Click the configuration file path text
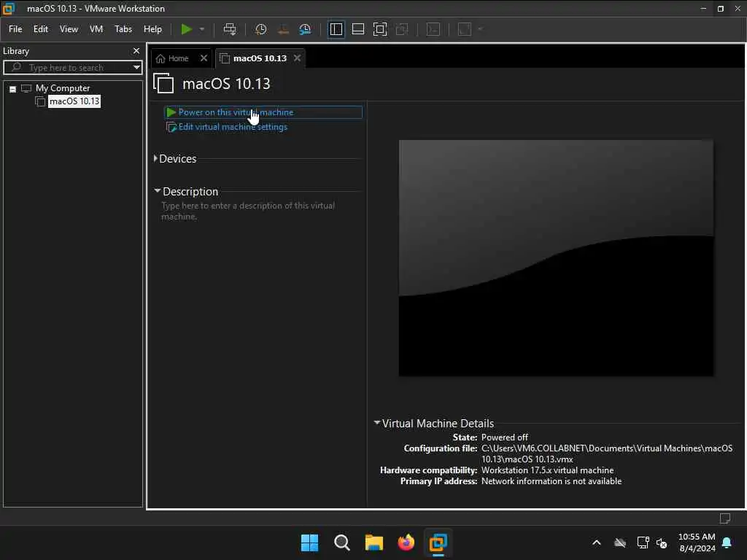 coord(607,454)
